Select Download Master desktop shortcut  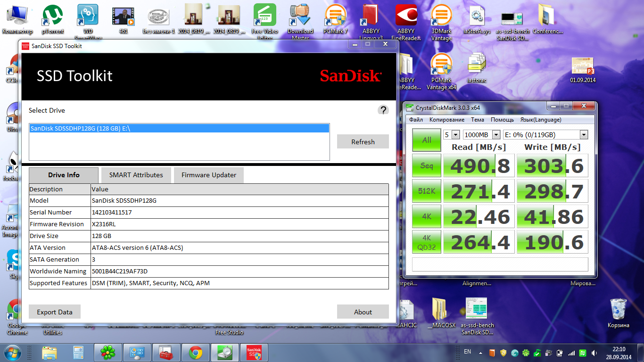pyautogui.click(x=300, y=22)
